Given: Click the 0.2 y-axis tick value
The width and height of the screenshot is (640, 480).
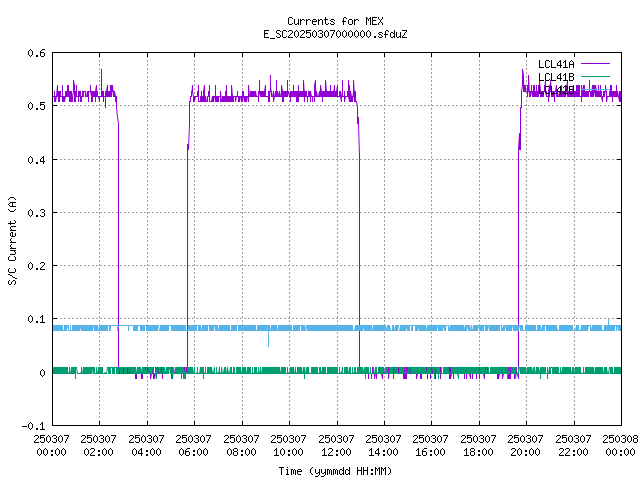Looking at the screenshot, I should (x=36, y=266).
